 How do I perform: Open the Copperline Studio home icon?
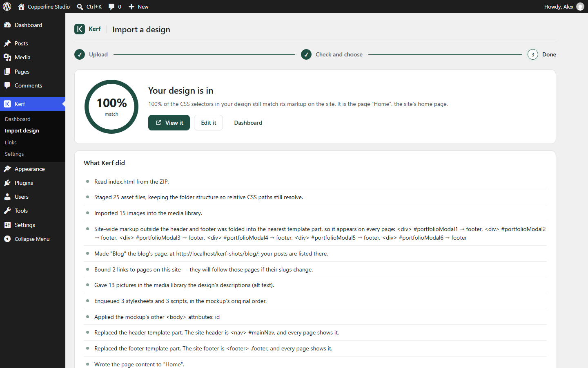pos(21,7)
